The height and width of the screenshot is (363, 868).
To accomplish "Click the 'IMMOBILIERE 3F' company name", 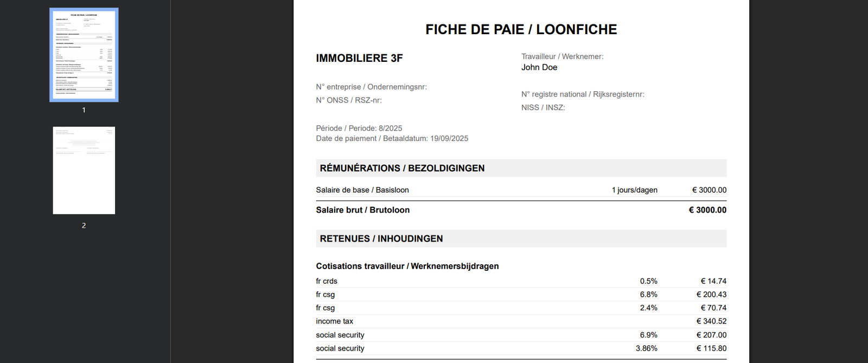I will coord(359,58).
